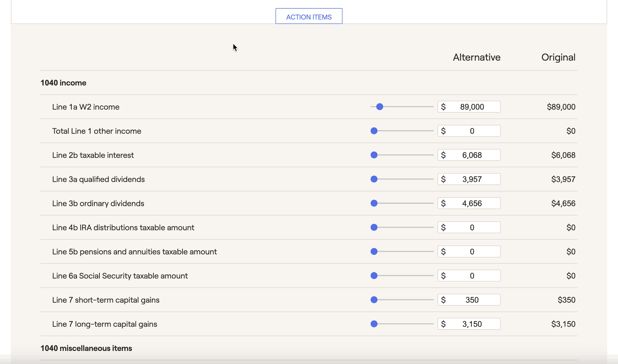Click the 'Total Line 1 other income' label

96,131
